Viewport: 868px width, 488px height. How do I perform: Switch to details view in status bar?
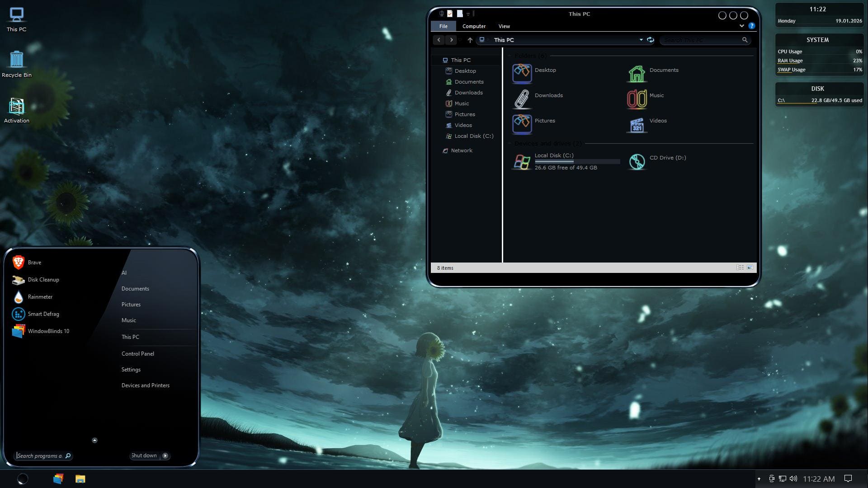740,267
